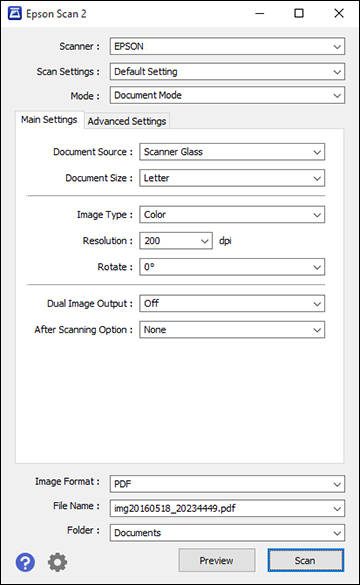This screenshot has width=360, height=585.
Task: Click the Preview button
Action: click(x=217, y=560)
